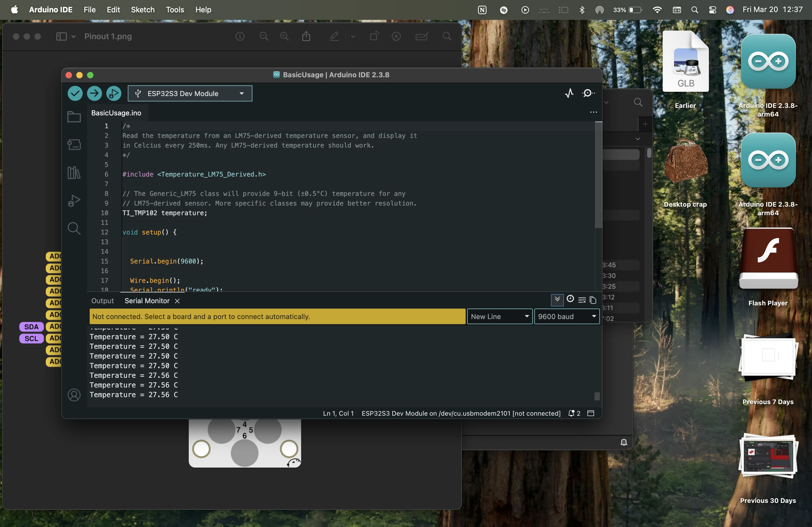The width and height of the screenshot is (812, 527).
Task: Click the Markup toolbar icon in Preview
Action: [396, 36]
